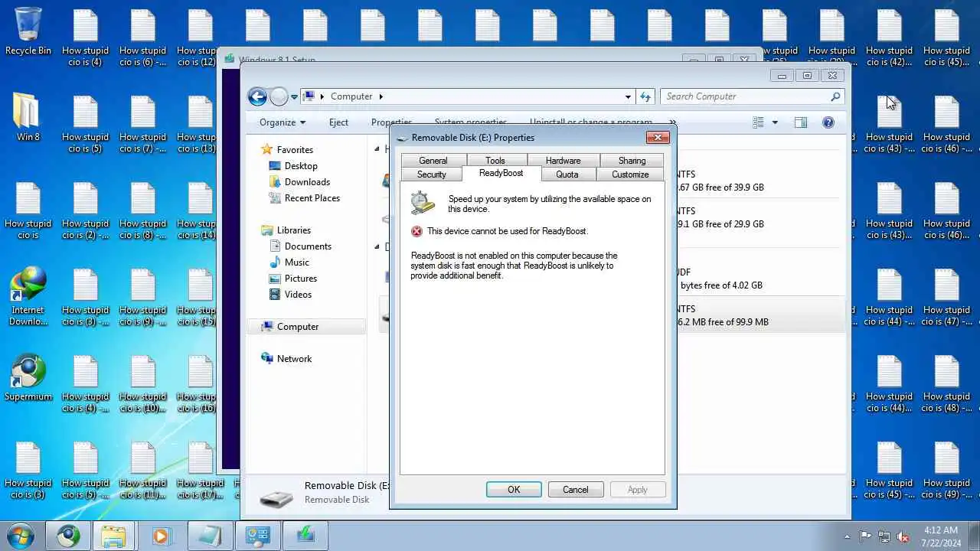Switch to the Customize tab
Image resolution: width=980 pixels, height=551 pixels.
(630, 174)
